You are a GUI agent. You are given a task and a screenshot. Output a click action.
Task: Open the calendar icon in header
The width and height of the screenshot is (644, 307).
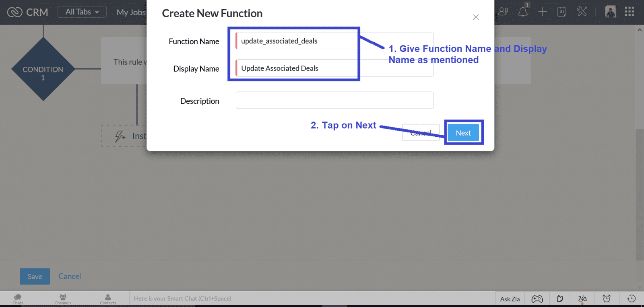pos(562,12)
